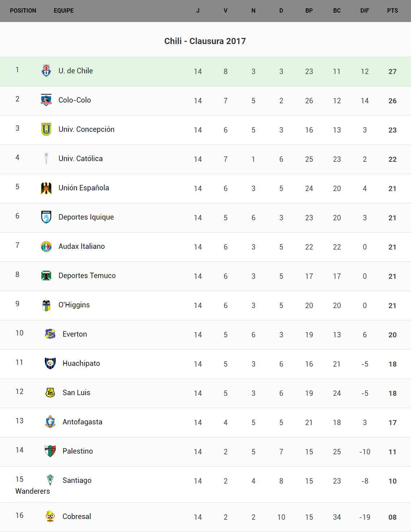Click the U. de Chile club crest
Image resolution: width=411 pixels, height=532 pixels.
click(46, 71)
